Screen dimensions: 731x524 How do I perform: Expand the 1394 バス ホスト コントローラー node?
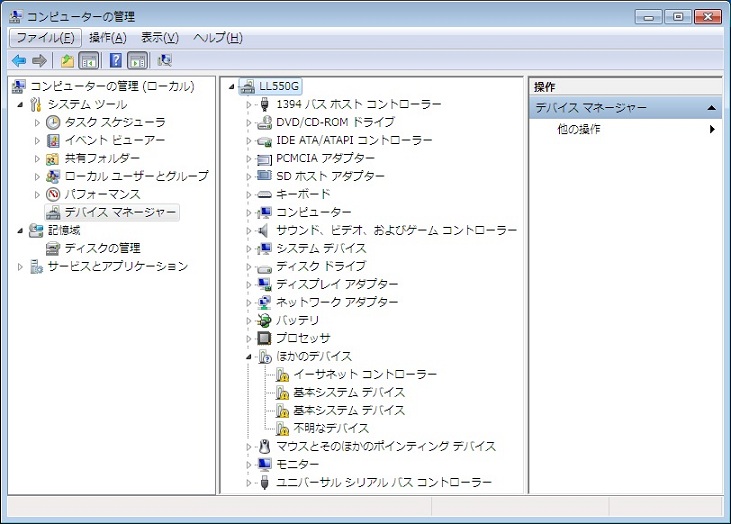[x=248, y=105]
